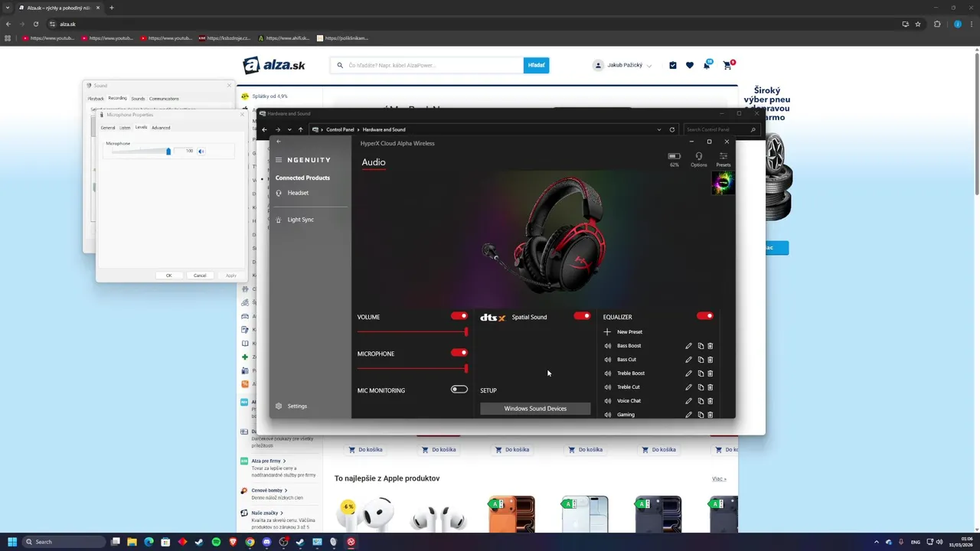
Task: Open Listen tab in Microphone Properties
Action: tap(125, 128)
